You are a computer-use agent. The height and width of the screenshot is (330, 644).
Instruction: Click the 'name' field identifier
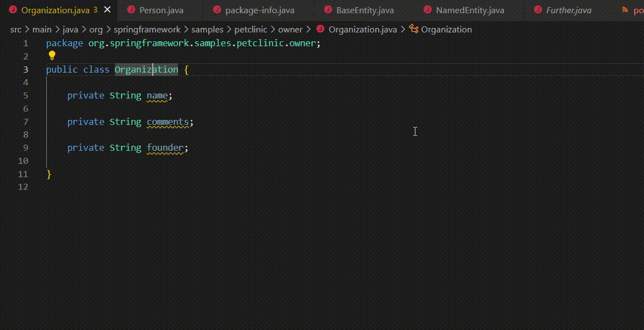157,96
